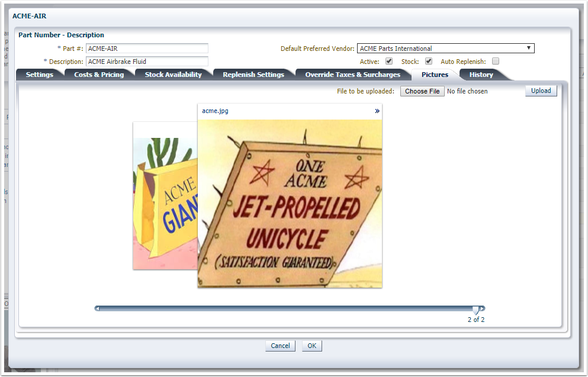Click the '2 of 2' picture counter
588x377 pixels.
click(476, 320)
